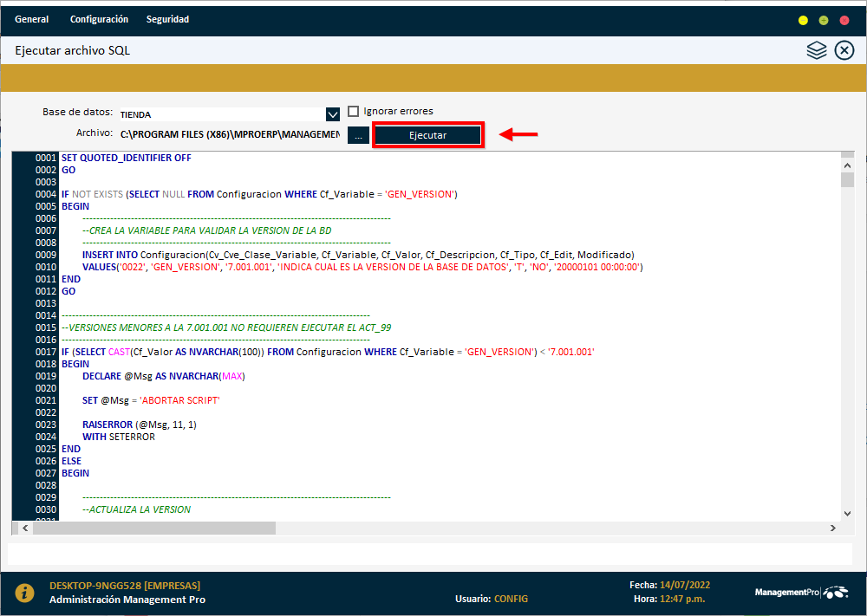
Task: Click the circled X icon on the SQL title bar
Action: (x=844, y=50)
